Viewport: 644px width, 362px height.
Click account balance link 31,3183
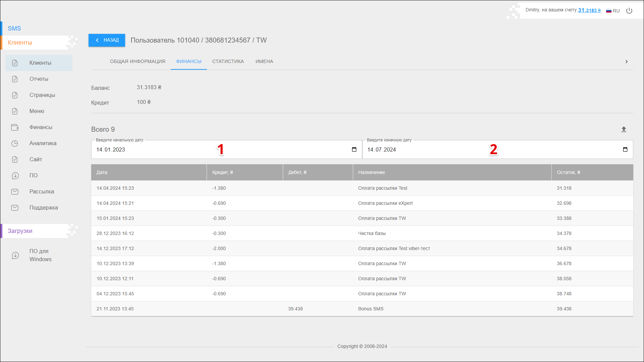point(589,10)
